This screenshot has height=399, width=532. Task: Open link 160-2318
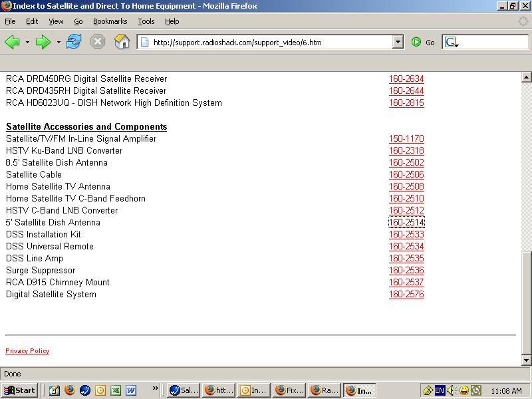tap(406, 151)
